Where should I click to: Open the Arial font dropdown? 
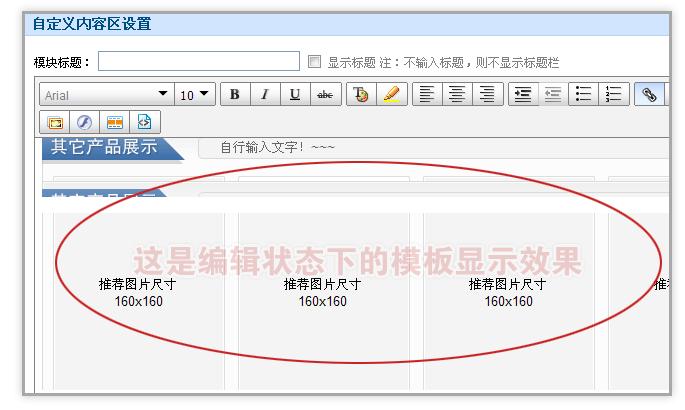point(106,95)
